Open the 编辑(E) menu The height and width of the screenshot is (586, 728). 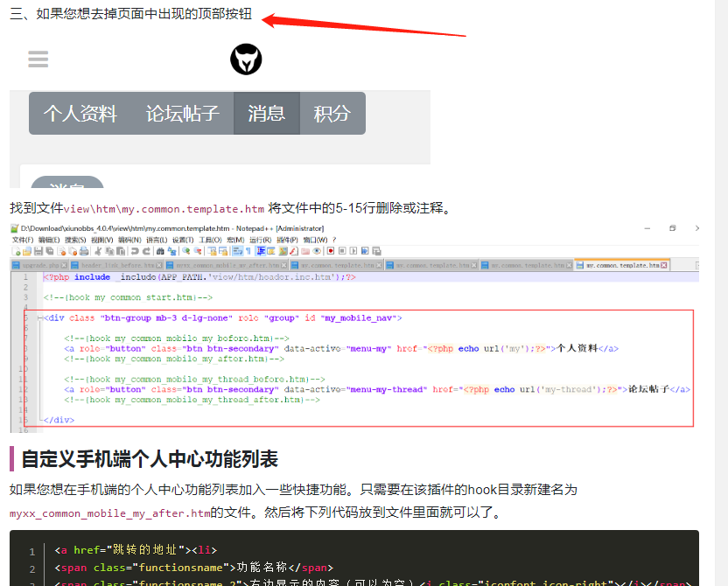[49, 240]
